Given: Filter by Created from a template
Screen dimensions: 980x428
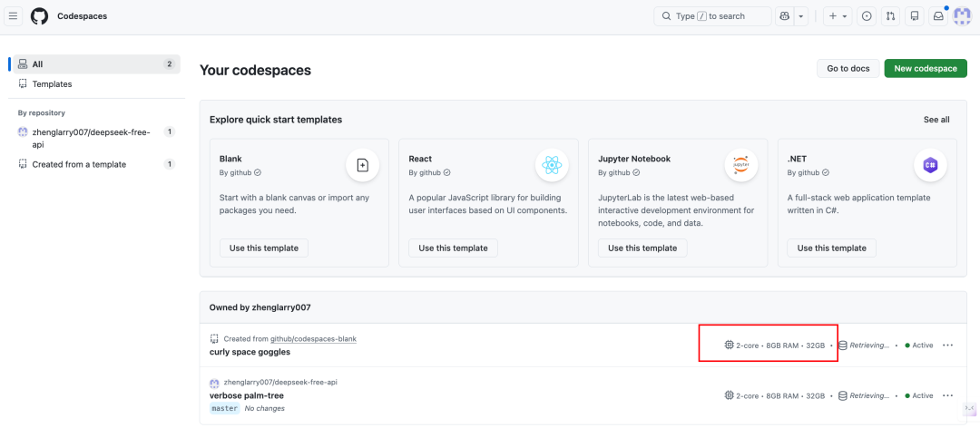Looking at the screenshot, I should [x=96, y=164].
